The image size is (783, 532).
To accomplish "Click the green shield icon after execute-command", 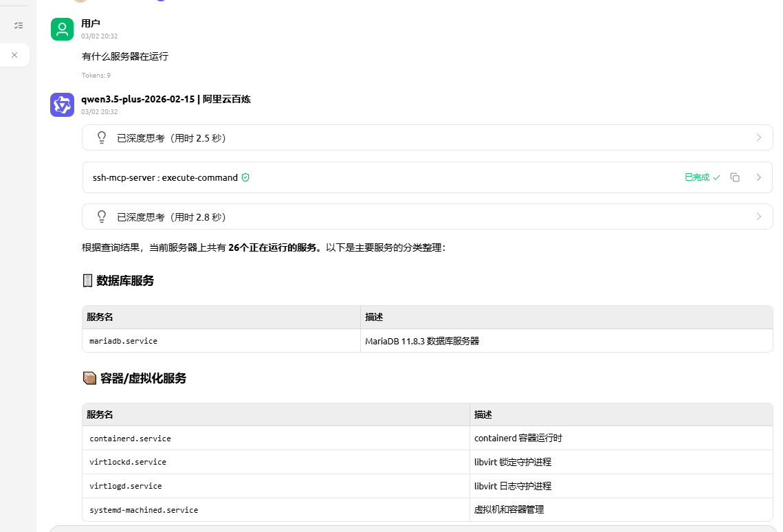I will [x=245, y=177].
